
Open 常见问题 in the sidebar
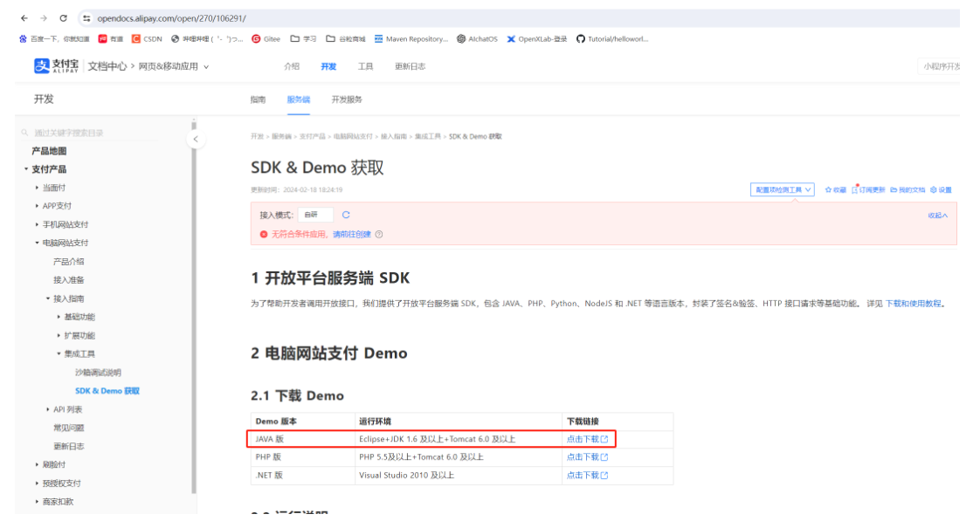(x=68, y=428)
